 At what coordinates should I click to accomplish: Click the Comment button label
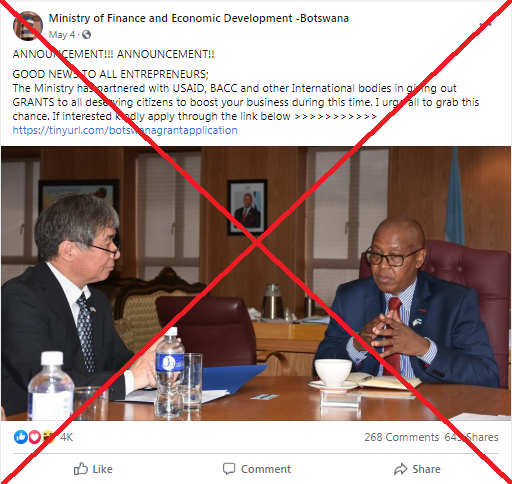pyautogui.click(x=266, y=469)
